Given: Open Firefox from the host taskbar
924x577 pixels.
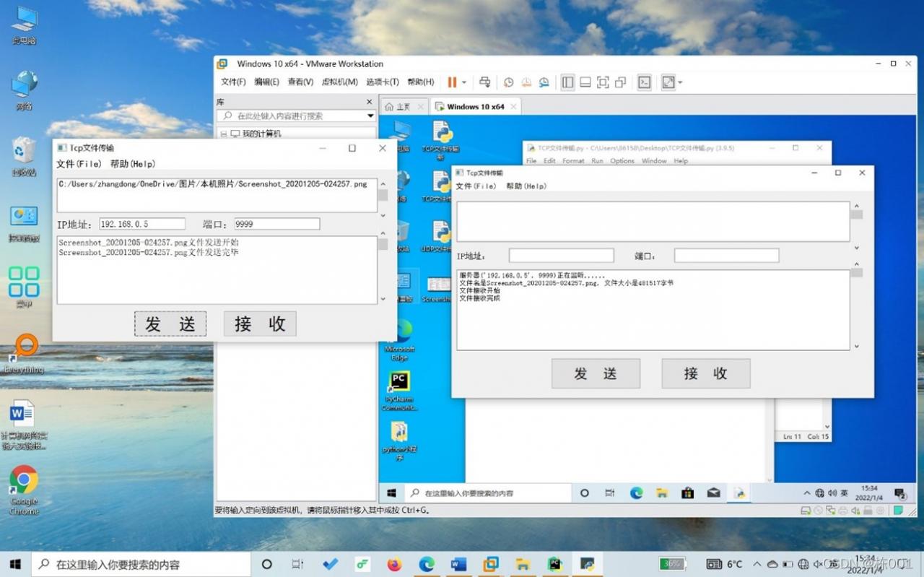Looking at the screenshot, I should click(x=394, y=564).
